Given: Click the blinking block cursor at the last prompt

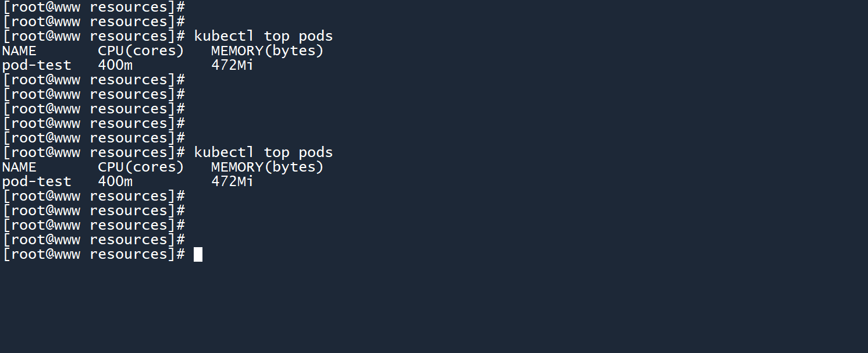Looking at the screenshot, I should pos(198,254).
